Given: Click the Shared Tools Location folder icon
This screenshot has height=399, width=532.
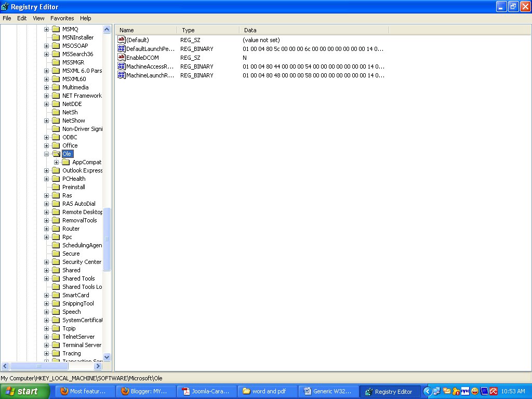Looking at the screenshot, I should click(56, 287).
